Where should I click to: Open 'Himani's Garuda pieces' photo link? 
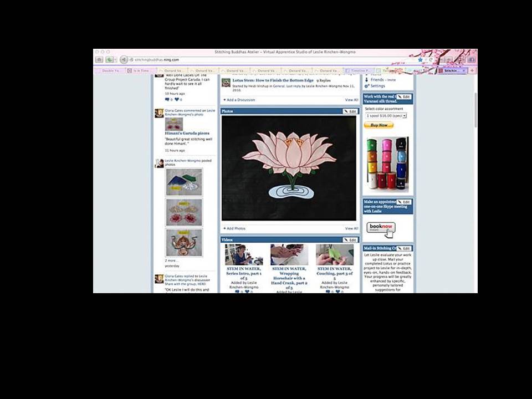point(187,134)
